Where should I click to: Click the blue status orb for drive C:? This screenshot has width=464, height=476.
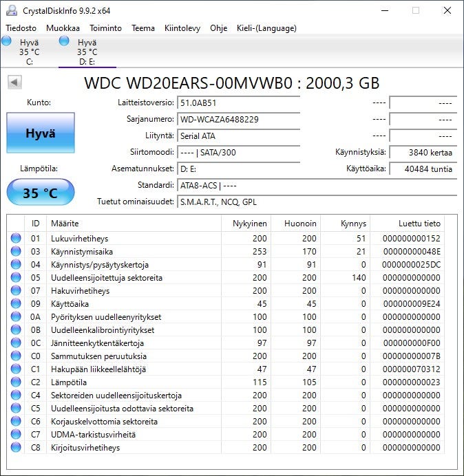pos(6,41)
